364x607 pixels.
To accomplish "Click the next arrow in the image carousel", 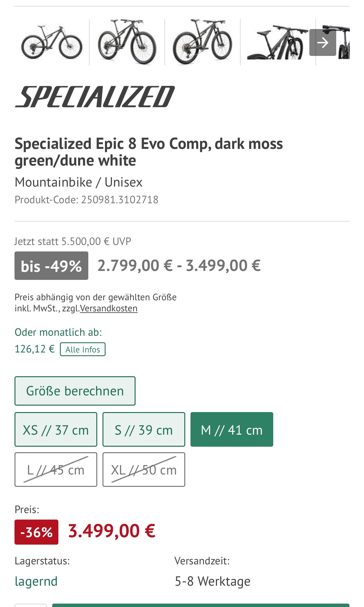I will 323,43.
